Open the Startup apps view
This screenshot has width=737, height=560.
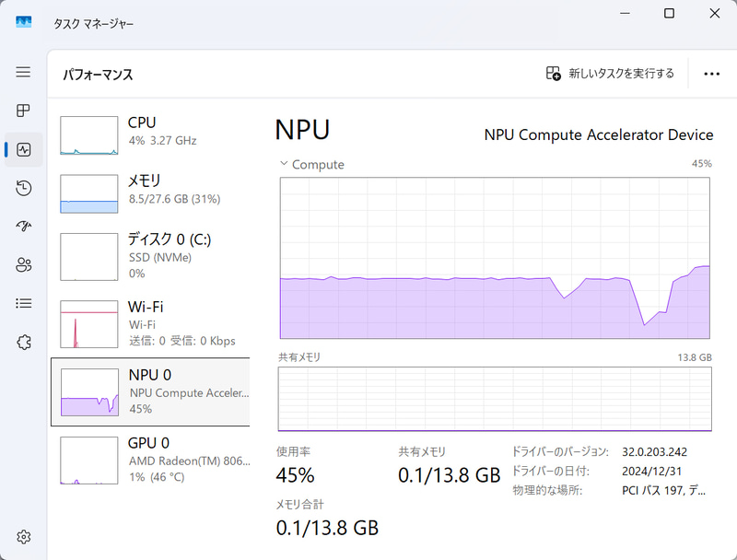(23, 227)
